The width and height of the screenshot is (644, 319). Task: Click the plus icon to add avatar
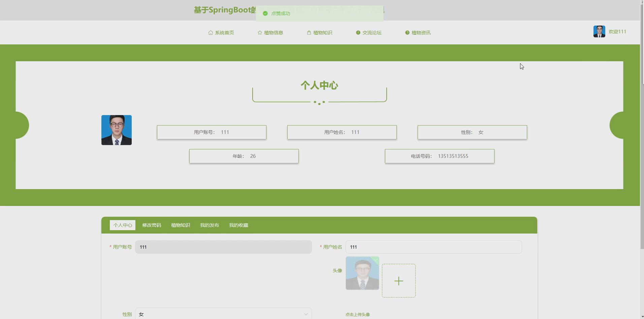pyautogui.click(x=398, y=280)
